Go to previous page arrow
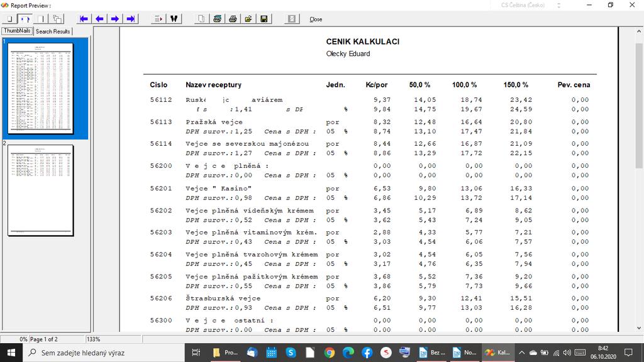This screenshot has width=644, height=362. 99,19
